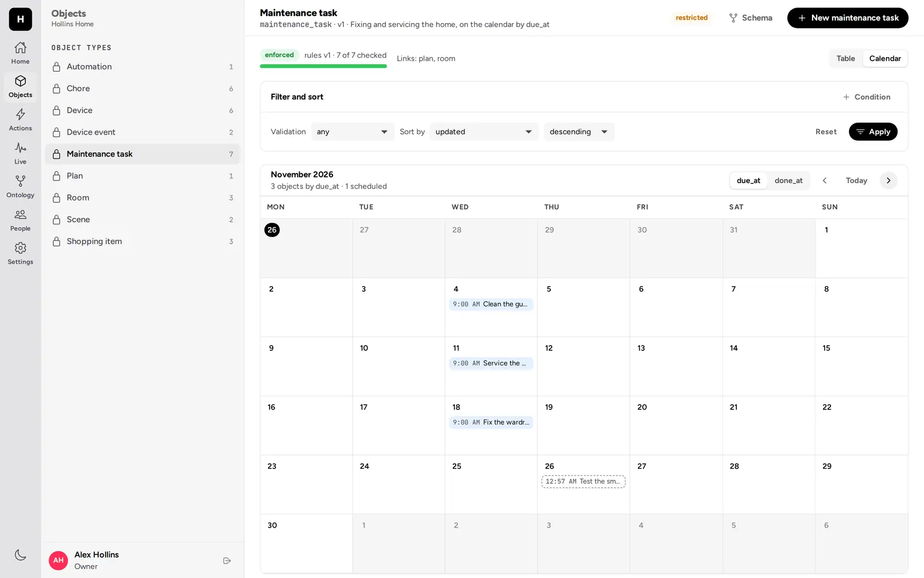Open the Objects section in sidebar

[20, 87]
